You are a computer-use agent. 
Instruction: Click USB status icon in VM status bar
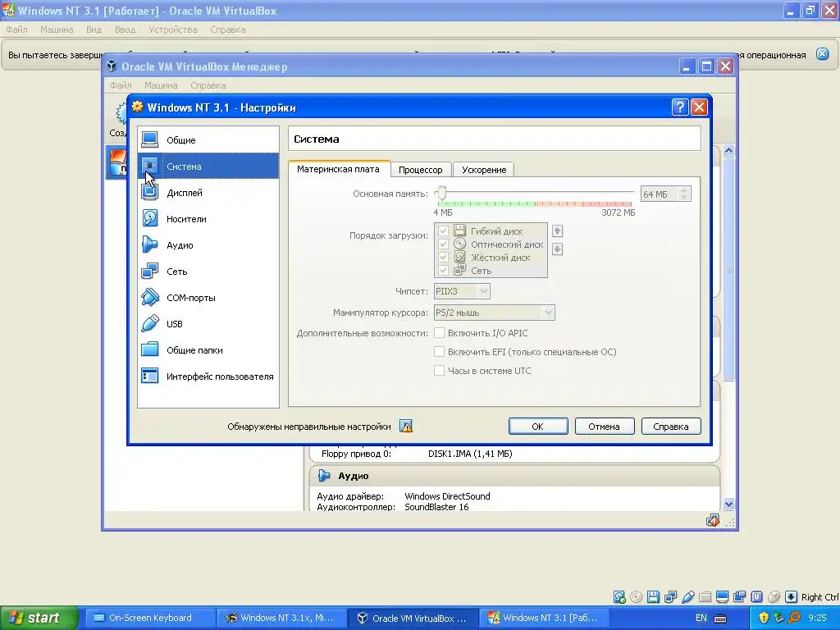coord(688,597)
